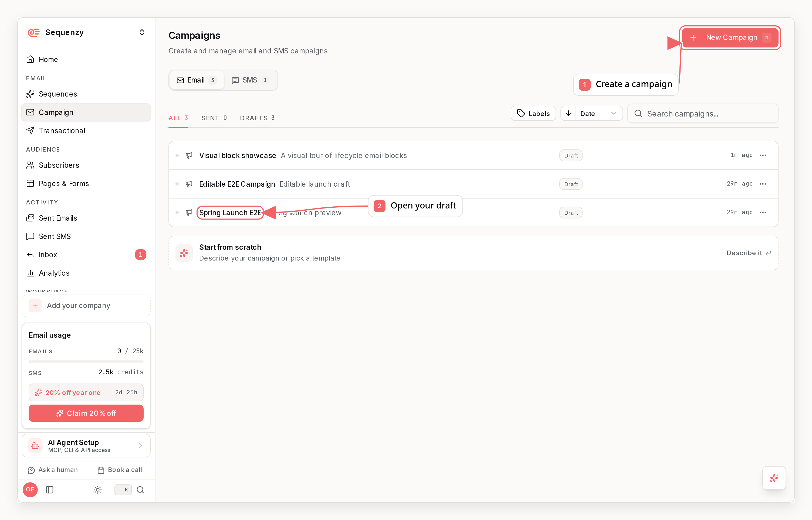Toggle light/dark theme sun icon
812x520 pixels.
click(98, 490)
